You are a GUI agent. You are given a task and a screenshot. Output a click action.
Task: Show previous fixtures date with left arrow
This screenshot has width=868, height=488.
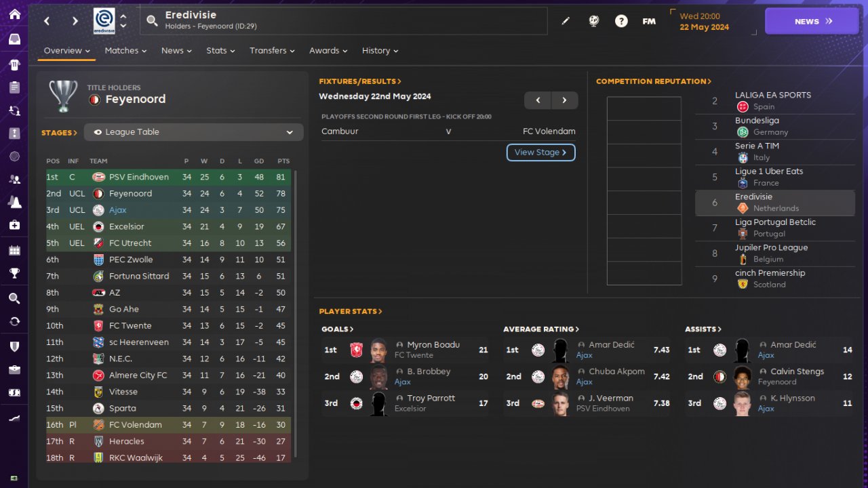(538, 100)
